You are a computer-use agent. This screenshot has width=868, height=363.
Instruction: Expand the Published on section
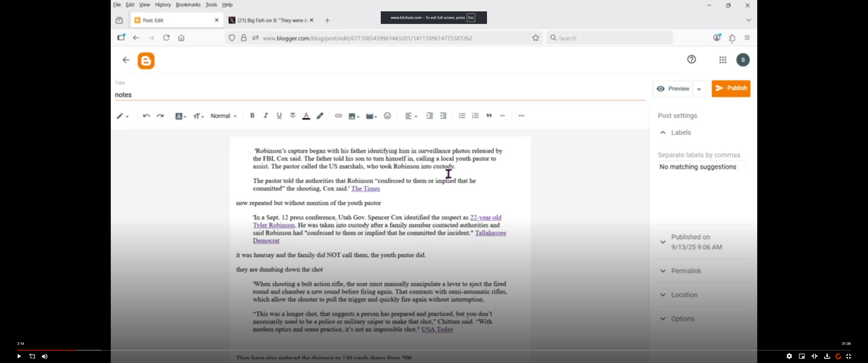662,242
